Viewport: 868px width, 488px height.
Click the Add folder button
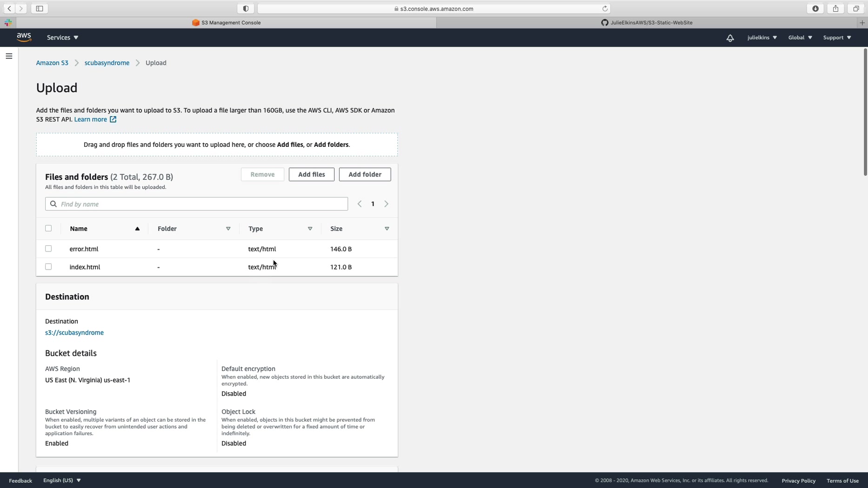point(365,174)
